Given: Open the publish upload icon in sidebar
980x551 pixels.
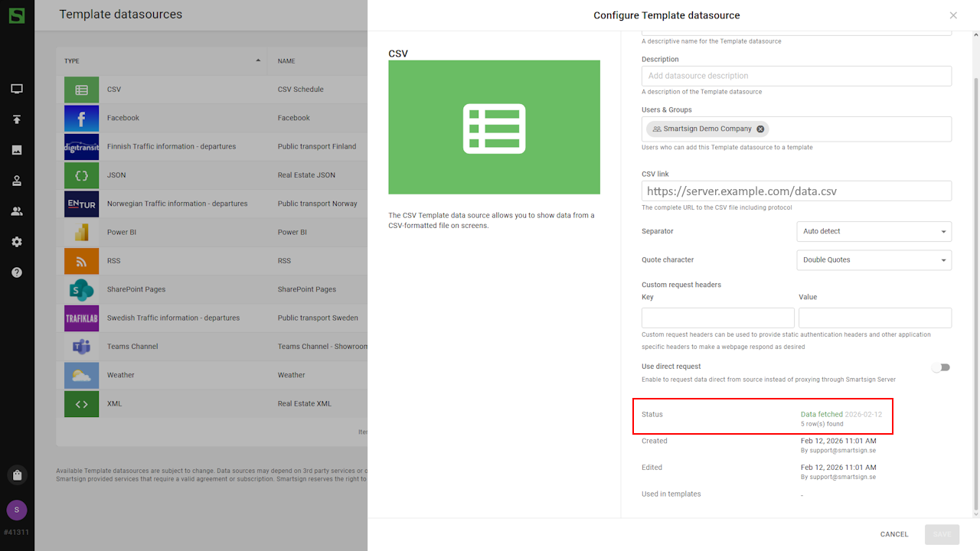Looking at the screenshot, I should pos(17,119).
